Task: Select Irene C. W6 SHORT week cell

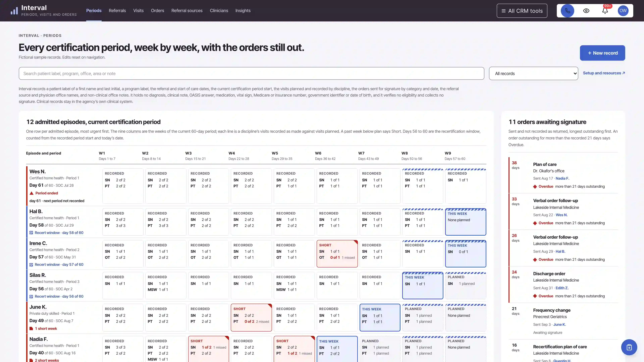Action: click(x=337, y=254)
